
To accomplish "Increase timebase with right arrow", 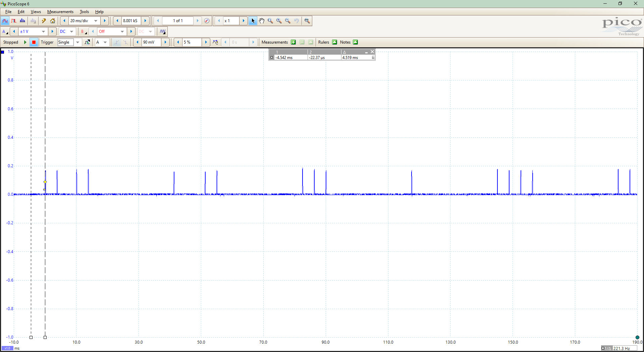I will point(105,21).
